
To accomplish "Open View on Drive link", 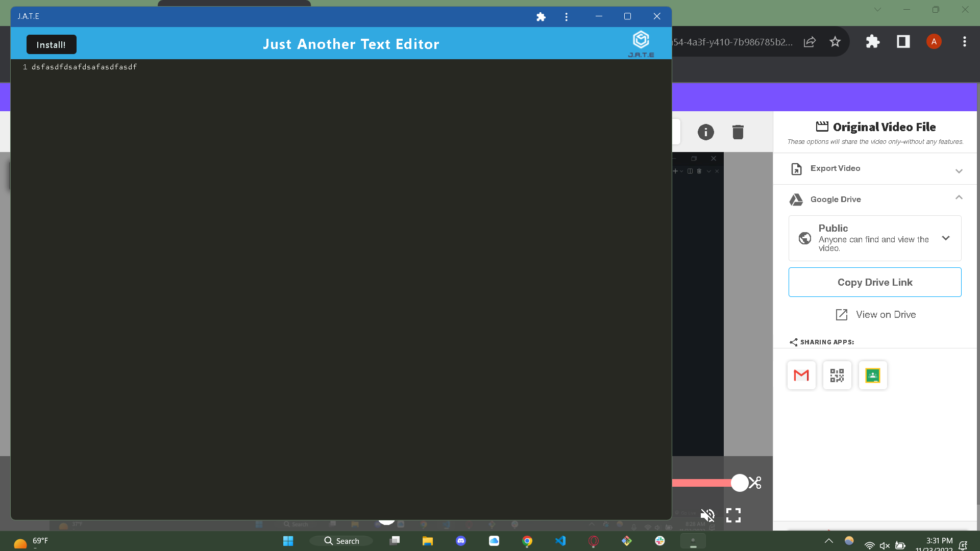I will pos(876,315).
